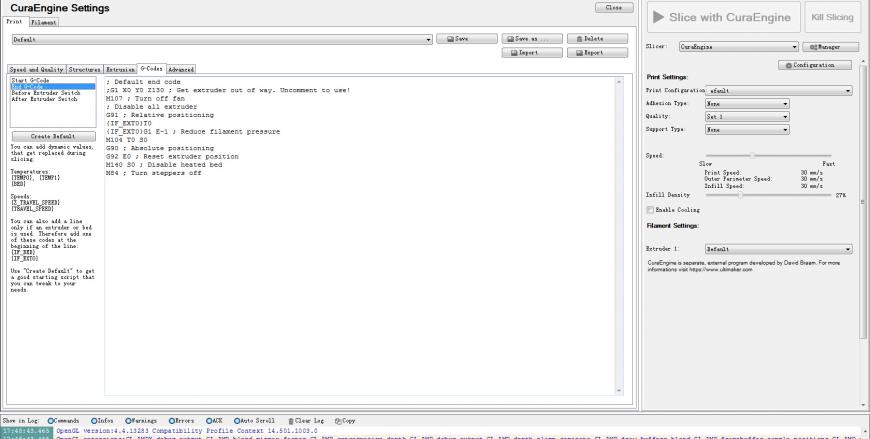Toggle Auto Scroll for the log
870x439 pixels.
pyautogui.click(x=254, y=421)
